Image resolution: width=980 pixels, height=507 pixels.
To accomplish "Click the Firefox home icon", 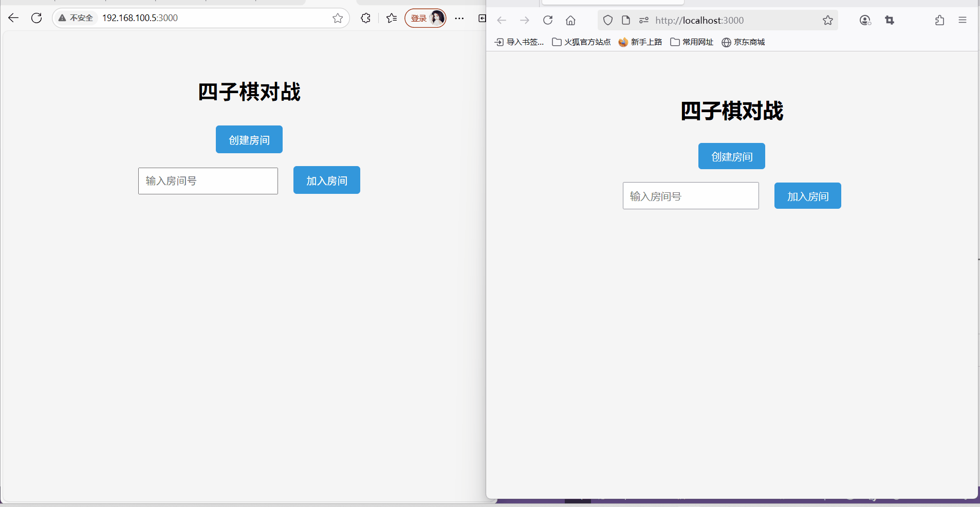I will 570,20.
